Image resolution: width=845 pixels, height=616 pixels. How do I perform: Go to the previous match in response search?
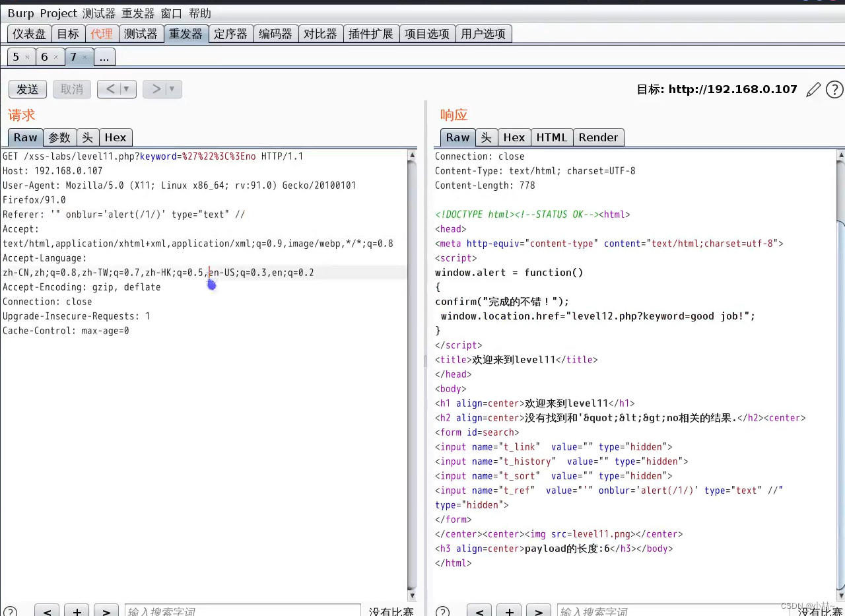tap(479, 611)
